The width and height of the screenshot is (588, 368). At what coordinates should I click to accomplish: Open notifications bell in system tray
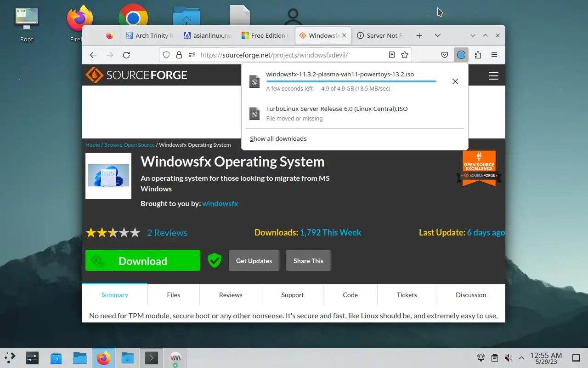[x=481, y=358]
